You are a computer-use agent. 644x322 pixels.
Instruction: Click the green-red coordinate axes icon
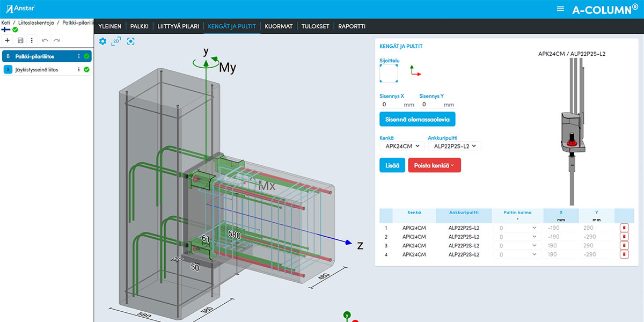(x=415, y=70)
